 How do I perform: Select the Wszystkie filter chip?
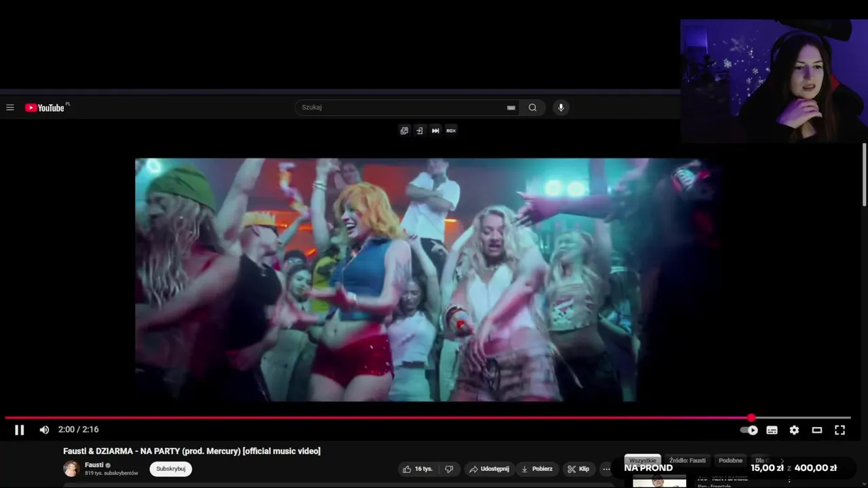(x=643, y=460)
